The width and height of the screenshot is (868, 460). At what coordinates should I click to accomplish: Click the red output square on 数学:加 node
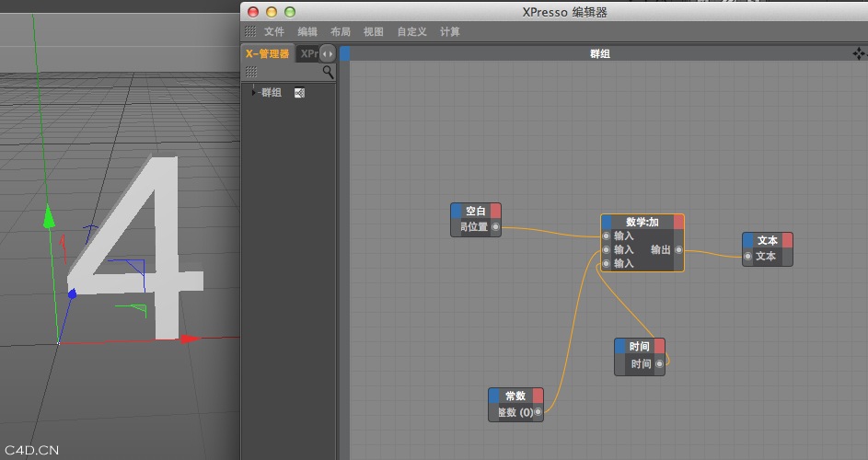coord(678,222)
